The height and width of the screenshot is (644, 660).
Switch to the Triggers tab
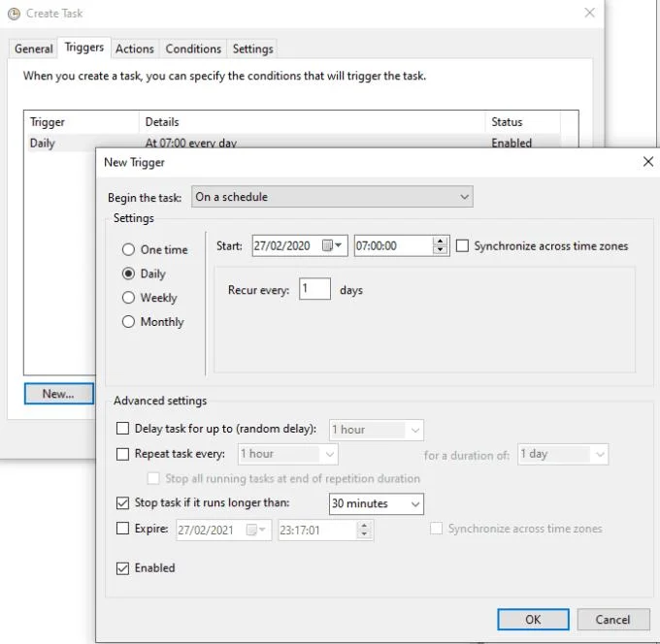coord(84,48)
